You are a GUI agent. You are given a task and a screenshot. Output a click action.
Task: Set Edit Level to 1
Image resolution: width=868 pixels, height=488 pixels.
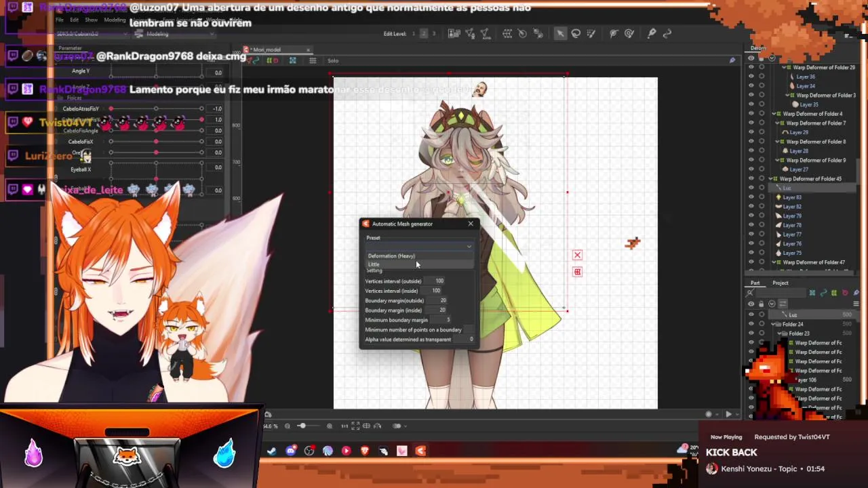coord(413,34)
